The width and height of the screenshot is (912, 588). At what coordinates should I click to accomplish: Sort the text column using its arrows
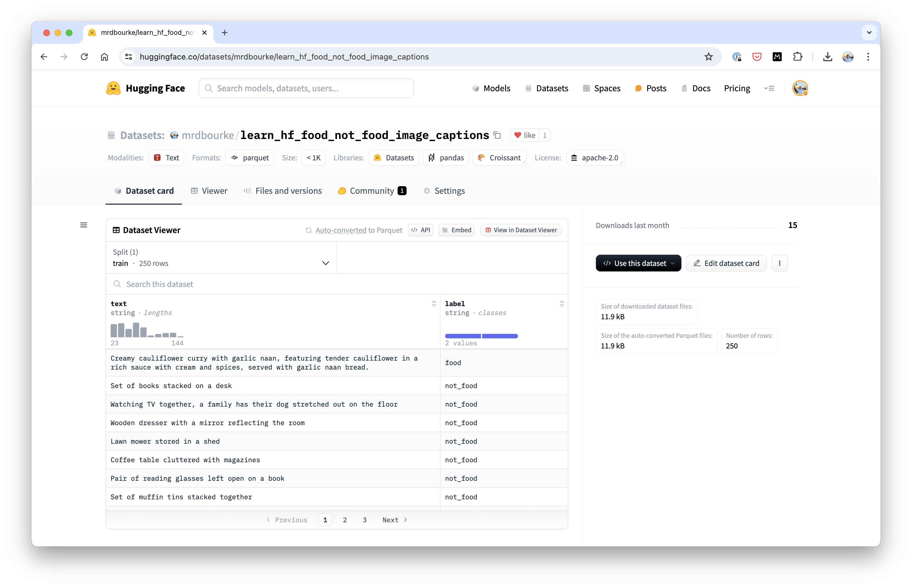click(x=434, y=304)
